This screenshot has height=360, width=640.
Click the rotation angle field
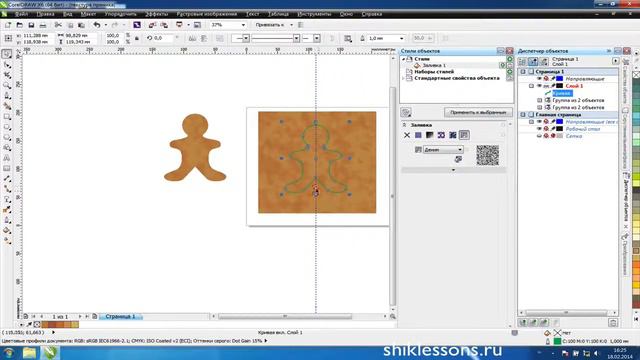pos(163,38)
